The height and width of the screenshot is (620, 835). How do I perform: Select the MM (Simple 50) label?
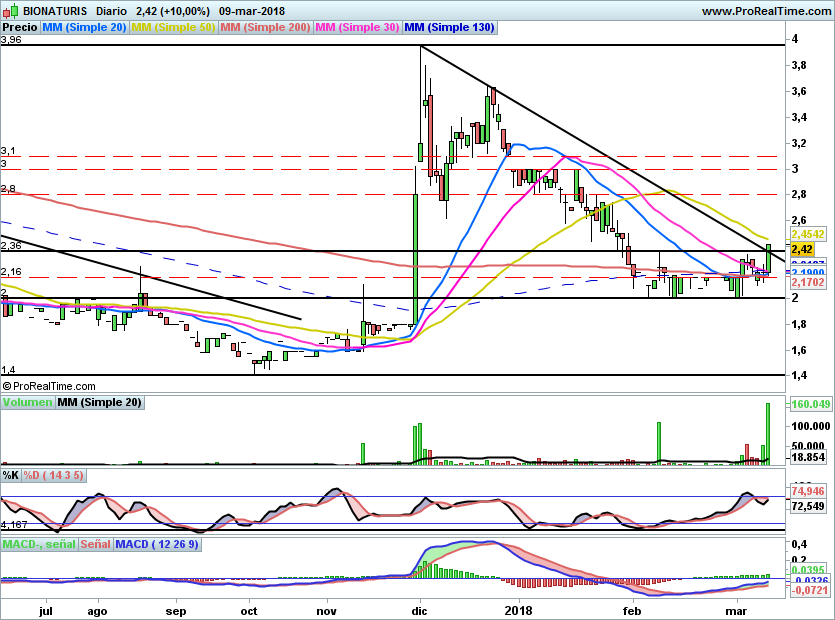tap(173, 27)
